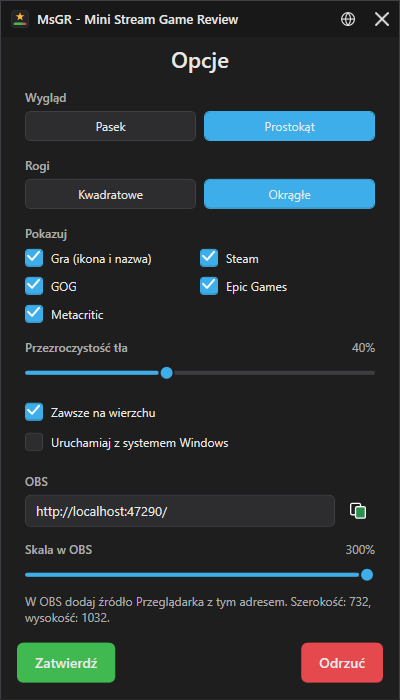Viewport: 400px width, 700px height.
Task: Focus the OBS localhost address field
Action: (180, 511)
